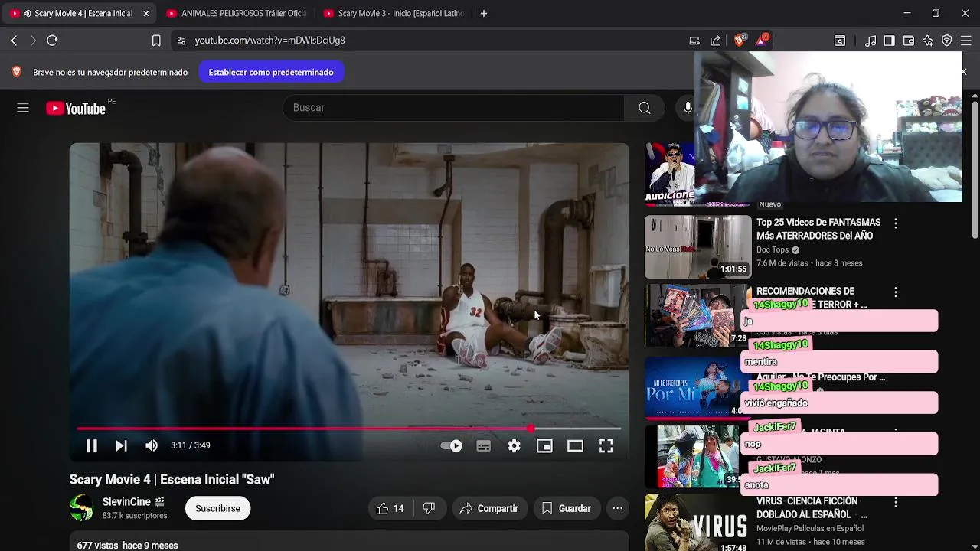Open Leo AI sparkle icon
The height and width of the screenshot is (551, 980).
pos(928,41)
